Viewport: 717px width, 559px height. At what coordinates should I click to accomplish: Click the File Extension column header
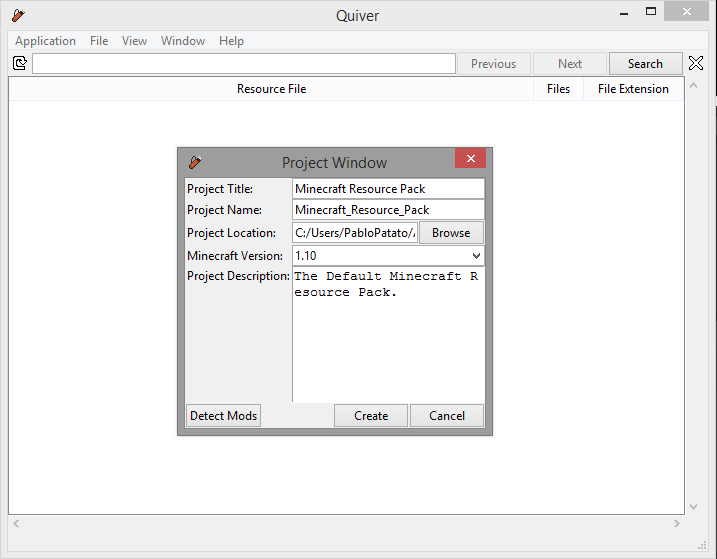pyautogui.click(x=633, y=89)
